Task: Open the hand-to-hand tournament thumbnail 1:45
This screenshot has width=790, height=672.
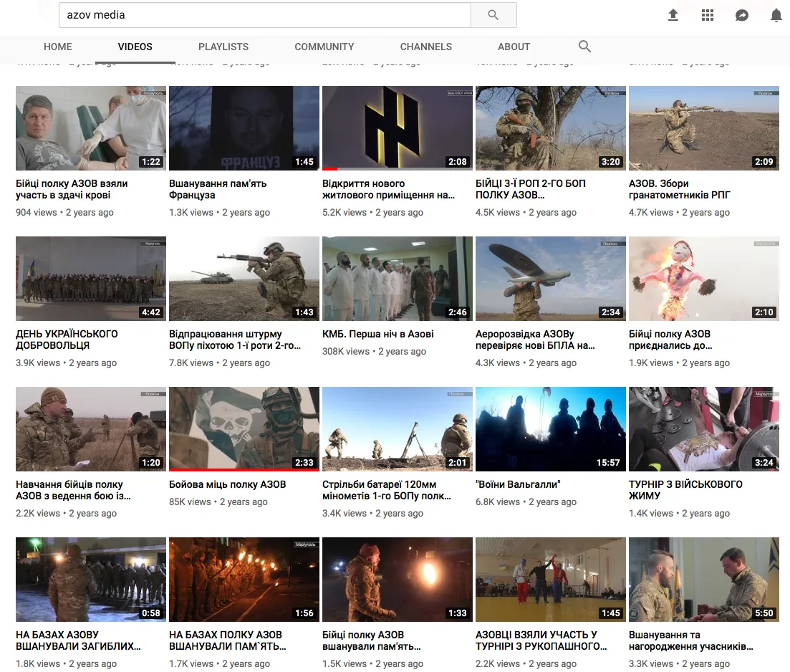Action: [551, 580]
